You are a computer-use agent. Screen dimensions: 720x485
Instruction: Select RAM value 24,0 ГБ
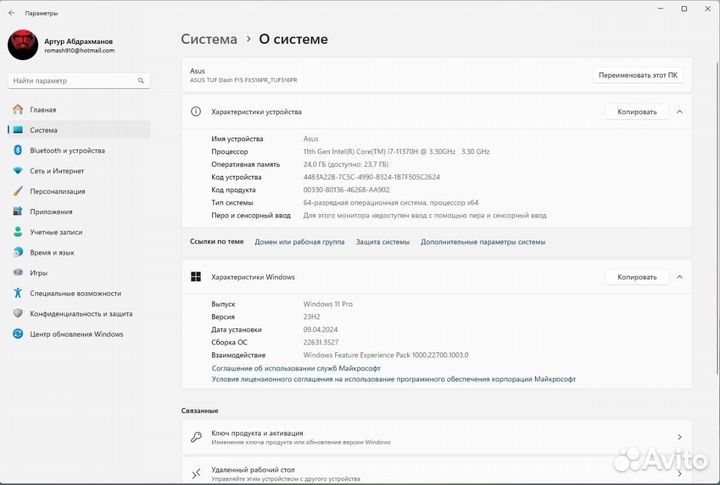(x=346, y=164)
